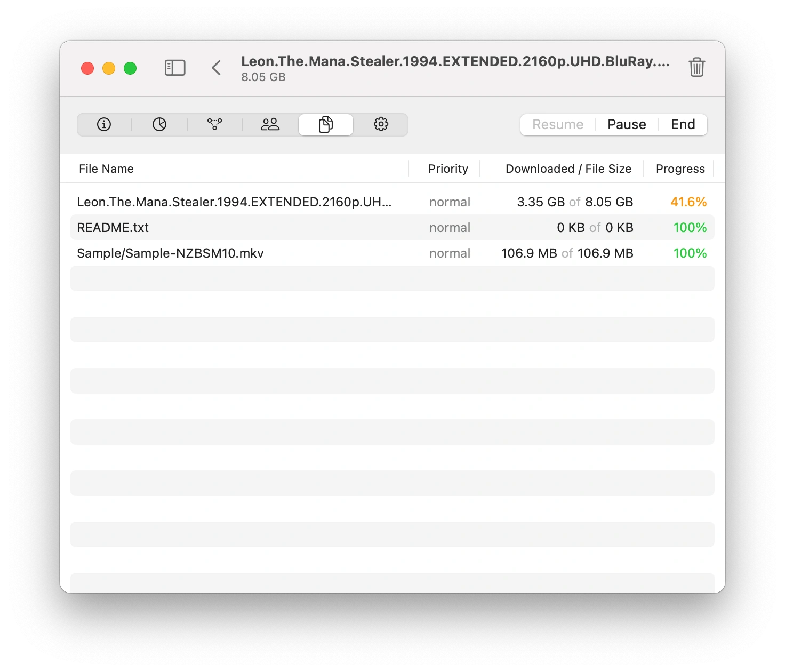Click the Resume button
785x672 pixels.
[558, 125]
